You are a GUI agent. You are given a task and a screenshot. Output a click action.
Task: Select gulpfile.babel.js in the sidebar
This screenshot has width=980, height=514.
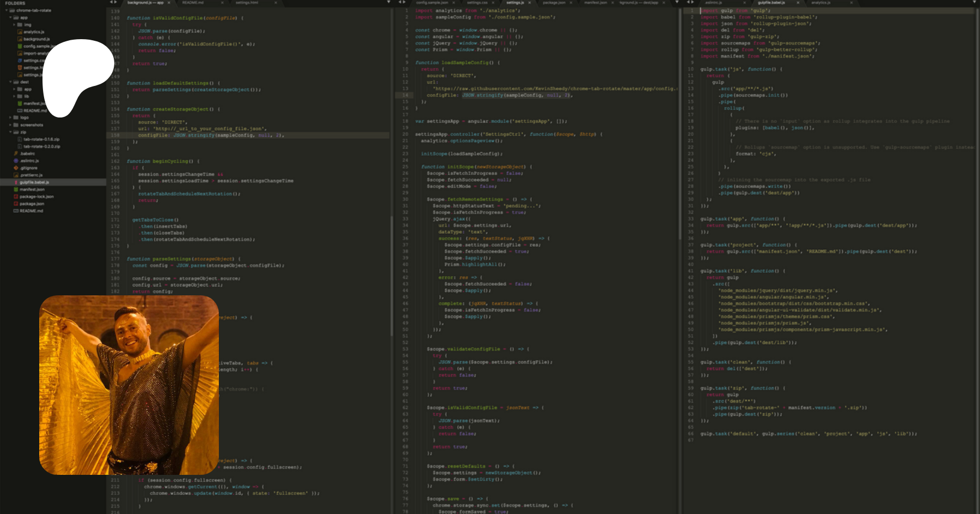[34, 182]
